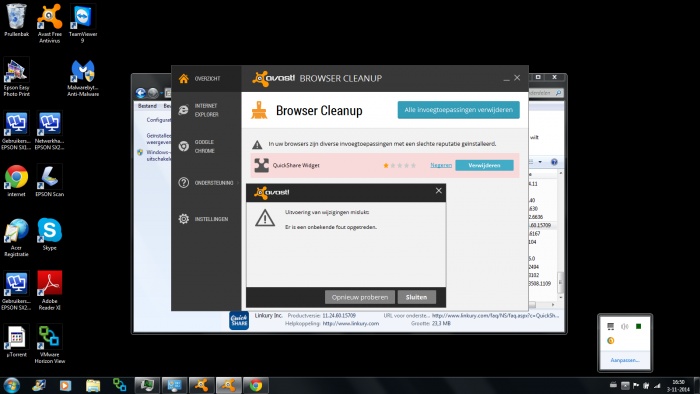Click the speaker icon in tray popup
Screen dimensions: 700x394
625,327
